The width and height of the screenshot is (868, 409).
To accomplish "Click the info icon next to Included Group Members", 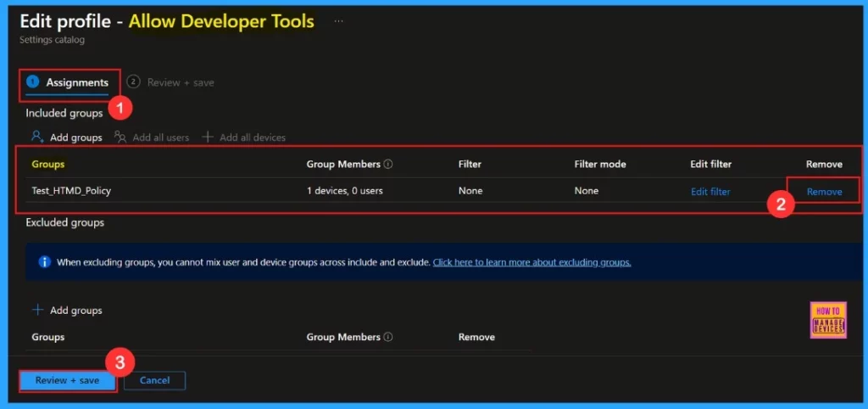I will pyautogui.click(x=388, y=164).
